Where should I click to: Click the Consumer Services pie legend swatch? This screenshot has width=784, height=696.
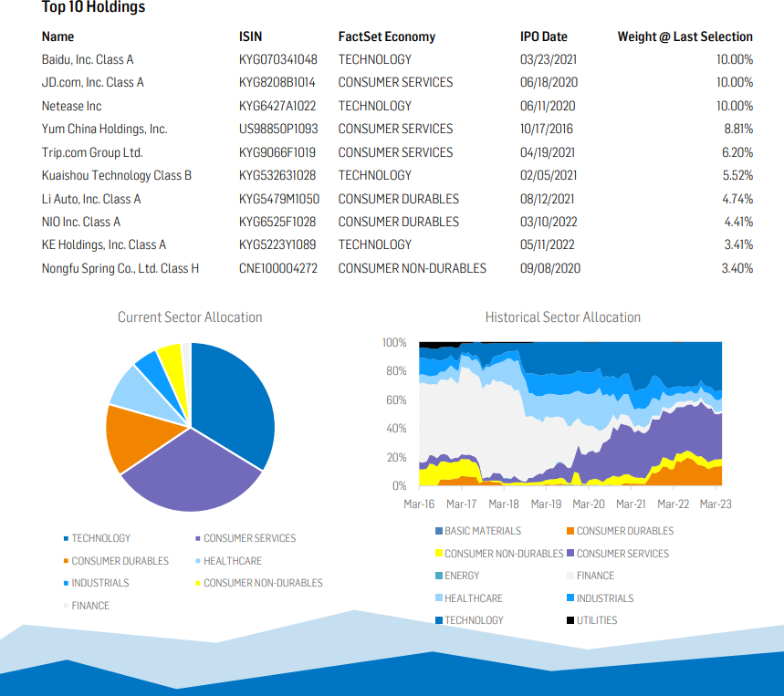(x=198, y=538)
